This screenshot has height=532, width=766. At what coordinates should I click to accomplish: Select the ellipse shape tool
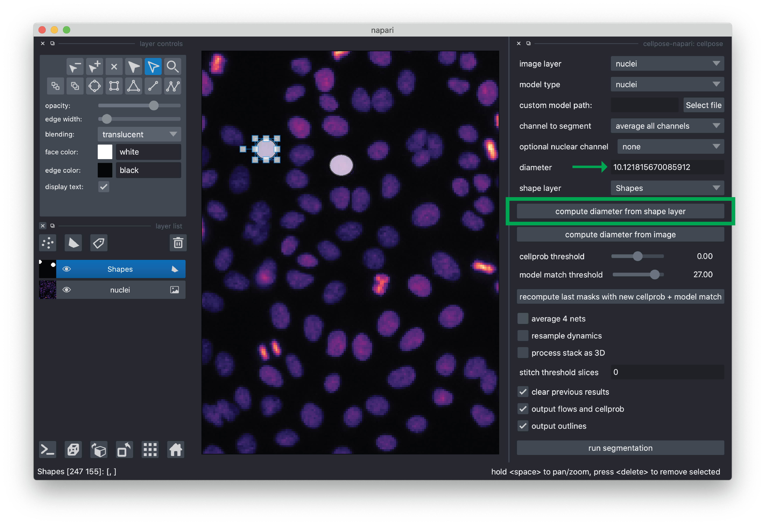[94, 86]
